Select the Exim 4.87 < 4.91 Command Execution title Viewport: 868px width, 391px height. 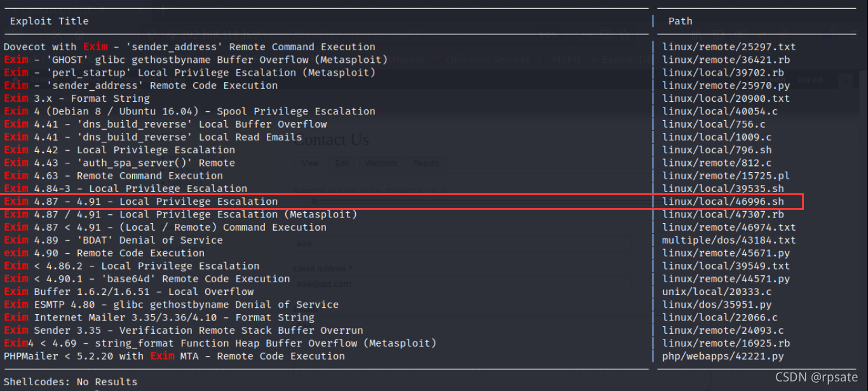click(165, 228)
